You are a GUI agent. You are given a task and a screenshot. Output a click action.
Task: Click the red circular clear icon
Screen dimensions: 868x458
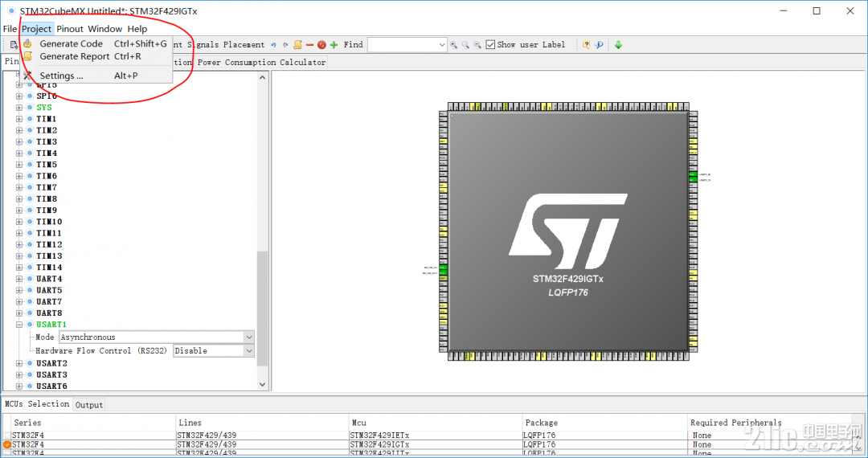point(321,45)
